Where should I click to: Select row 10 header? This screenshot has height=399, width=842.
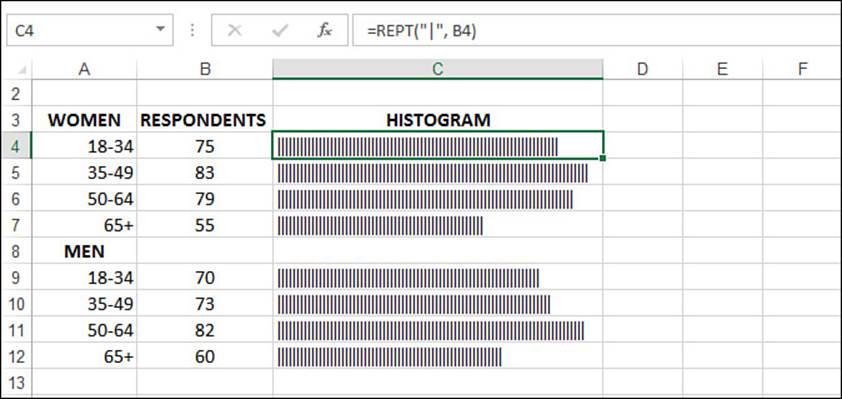coord(16,304)
